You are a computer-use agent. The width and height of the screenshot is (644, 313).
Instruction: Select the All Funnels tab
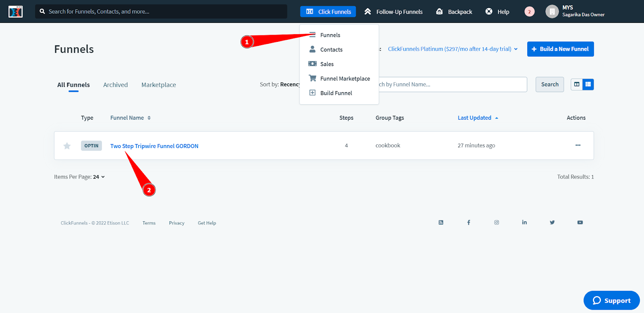(x=74, y=85)
